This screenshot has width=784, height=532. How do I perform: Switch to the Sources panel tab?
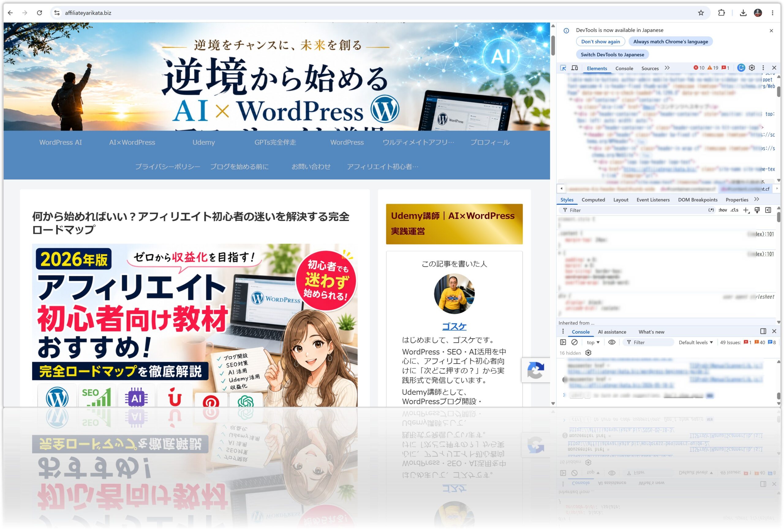click(x=650, y=68)
